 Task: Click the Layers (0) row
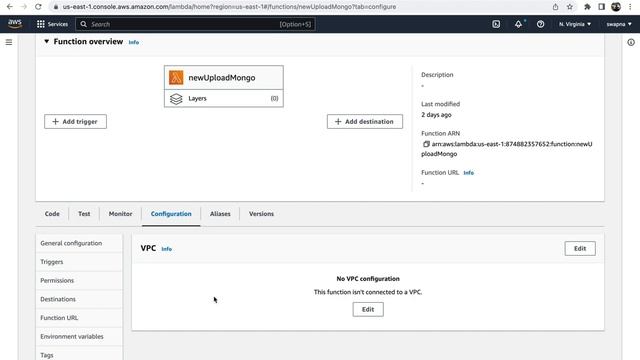[224, 99]
